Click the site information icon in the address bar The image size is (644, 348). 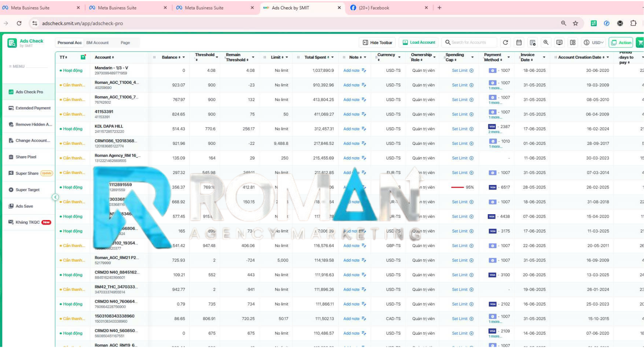(x=35, y=23)
